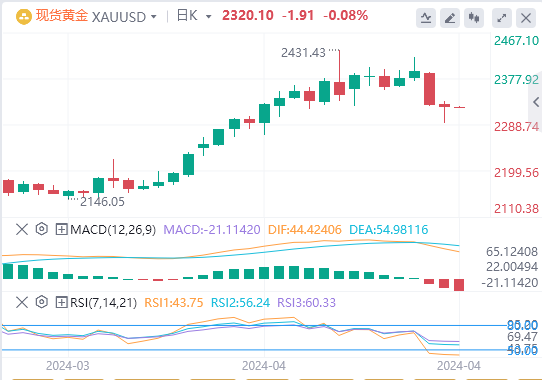Select the drawing pencil tool
The width and height of the screenshot is (542, 380).
tap(450, 18)
